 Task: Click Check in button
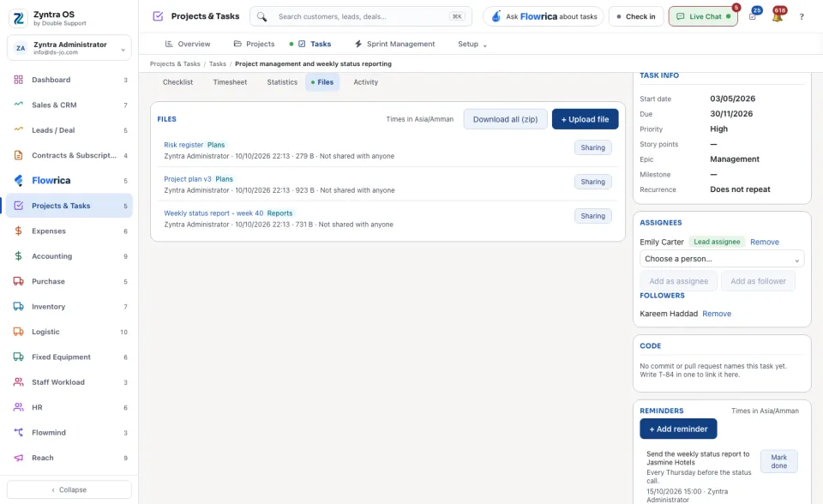(636, 17)
